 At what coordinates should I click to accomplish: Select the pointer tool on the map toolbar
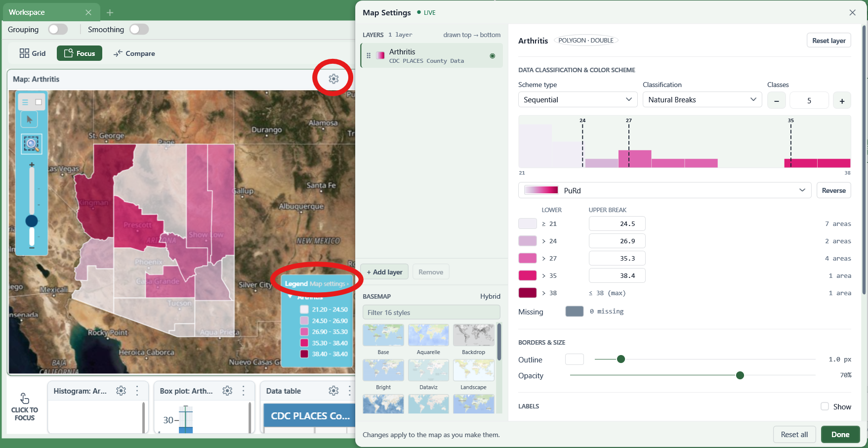click(x=30, y=119)
